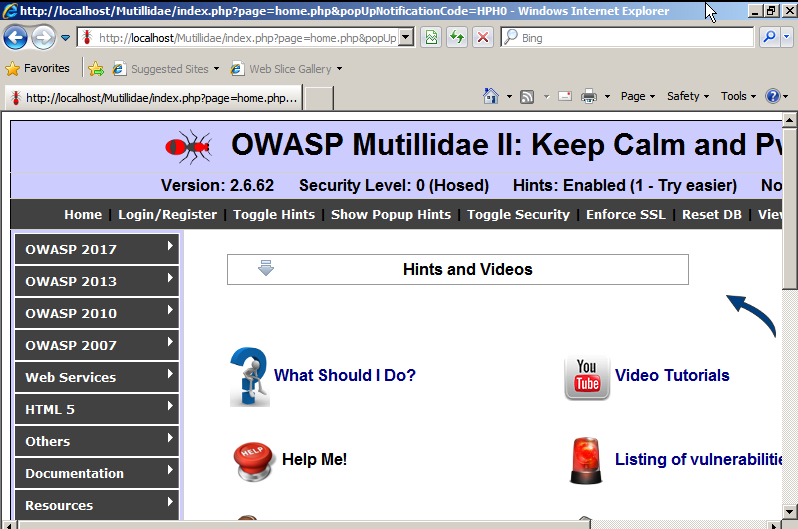The width and height of the screenshot is (798, 529).
Task: Click the red HELP button icon
Action: 253,461
